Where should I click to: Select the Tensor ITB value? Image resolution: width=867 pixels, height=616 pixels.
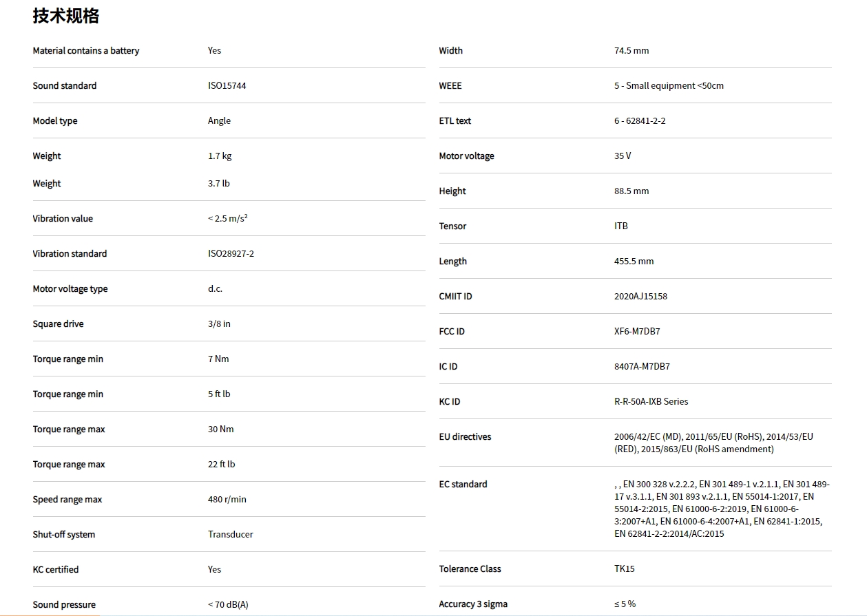(621, 226)
